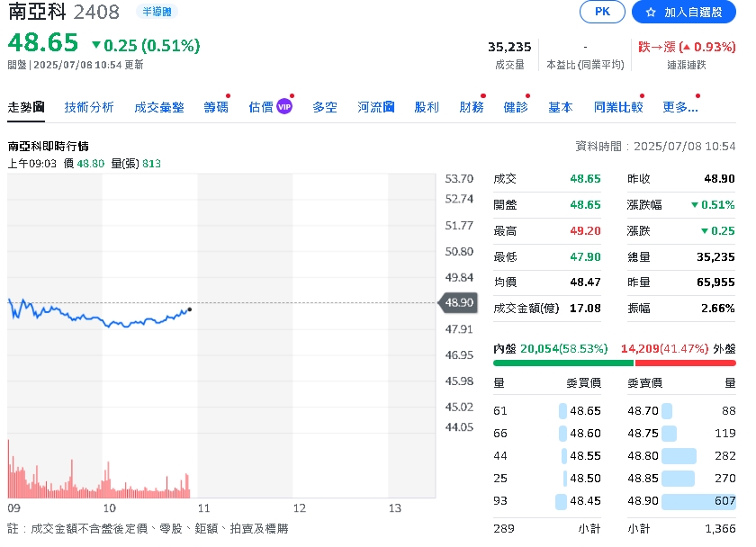Image resolution: width=756 pixels, height=547 pixels.
Task: Switch to the 技術分析 tab
Action: click(x=89, y=107)
